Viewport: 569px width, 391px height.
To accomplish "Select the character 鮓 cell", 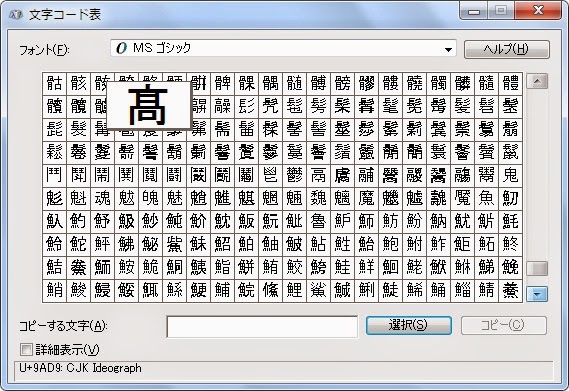I will pyautogui.click(x=438, y=244).
